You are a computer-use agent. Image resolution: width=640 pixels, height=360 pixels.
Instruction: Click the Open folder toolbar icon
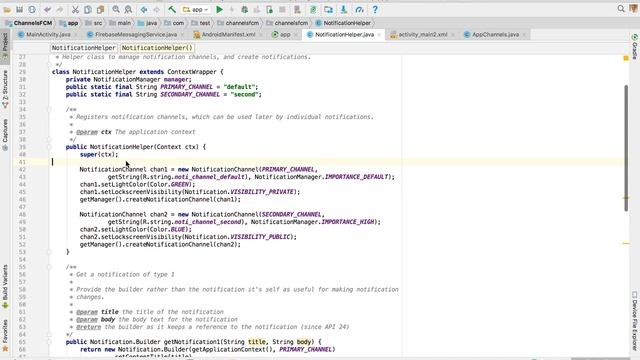pyautogui.click(x=7, y=9)
